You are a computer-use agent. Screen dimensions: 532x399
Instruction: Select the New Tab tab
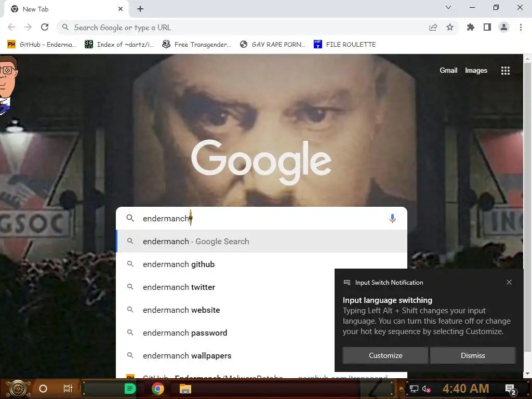tap(66, 9)
